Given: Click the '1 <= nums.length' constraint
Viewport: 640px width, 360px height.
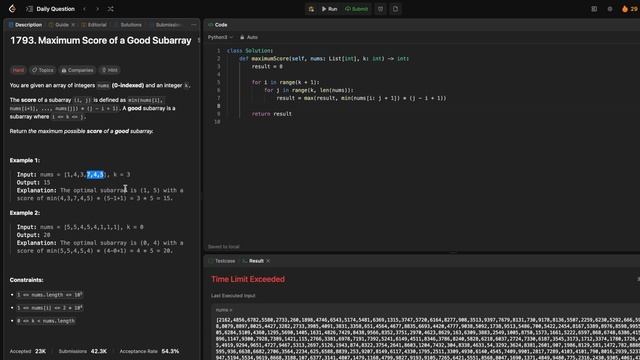Looking at the screenshot, I should (x=49, y=294).
